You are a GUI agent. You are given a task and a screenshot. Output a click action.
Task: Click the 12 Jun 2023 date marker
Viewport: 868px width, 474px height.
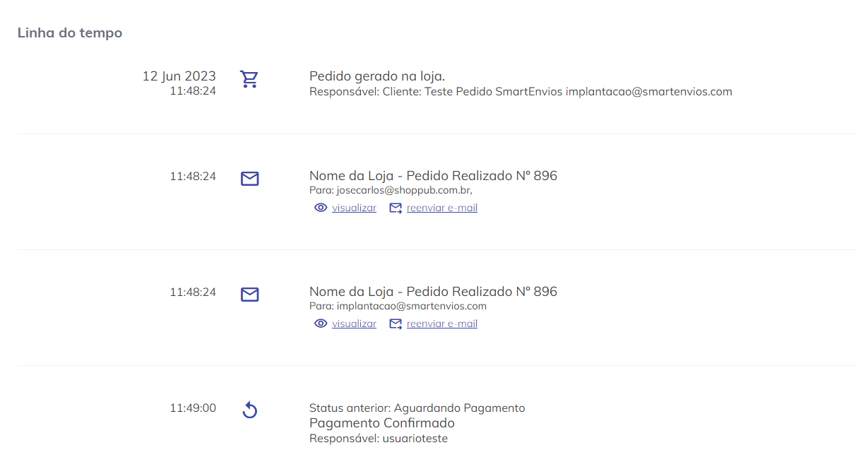179,76
